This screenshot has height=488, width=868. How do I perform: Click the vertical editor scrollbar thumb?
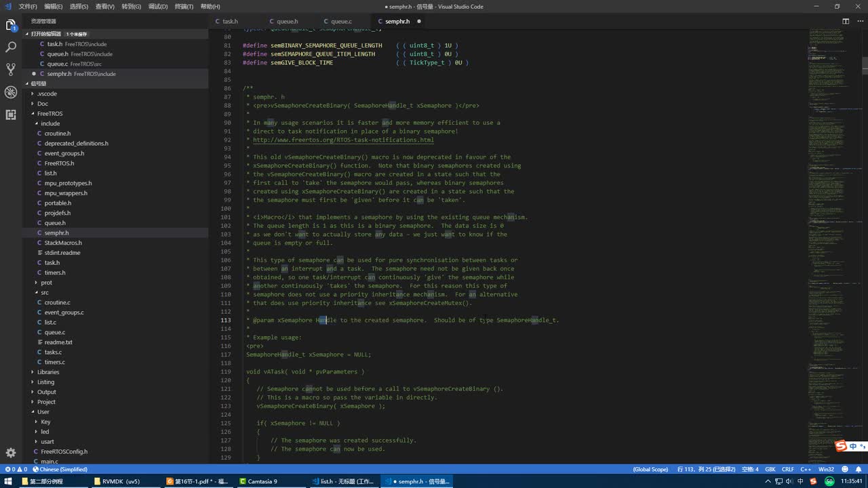click(865, 66)
